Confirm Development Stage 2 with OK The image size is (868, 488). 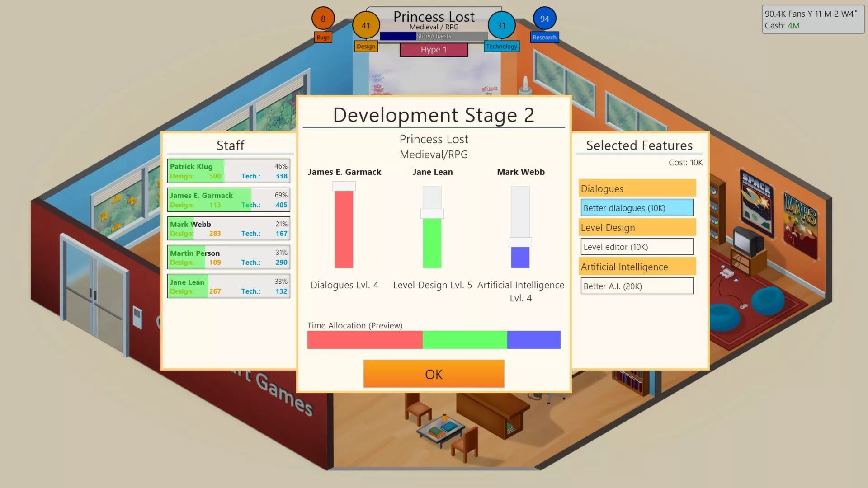434,374
